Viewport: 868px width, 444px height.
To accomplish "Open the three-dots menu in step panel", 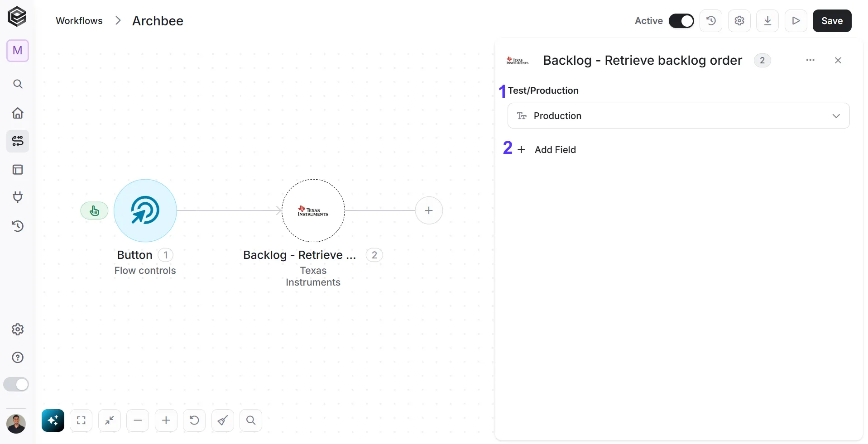I will click(810, 60).
